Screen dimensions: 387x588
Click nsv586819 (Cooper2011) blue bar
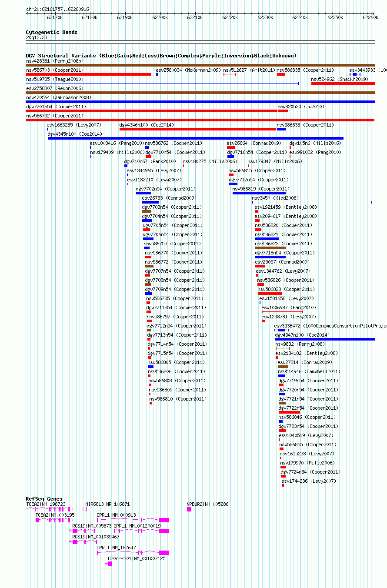point(259,193)
